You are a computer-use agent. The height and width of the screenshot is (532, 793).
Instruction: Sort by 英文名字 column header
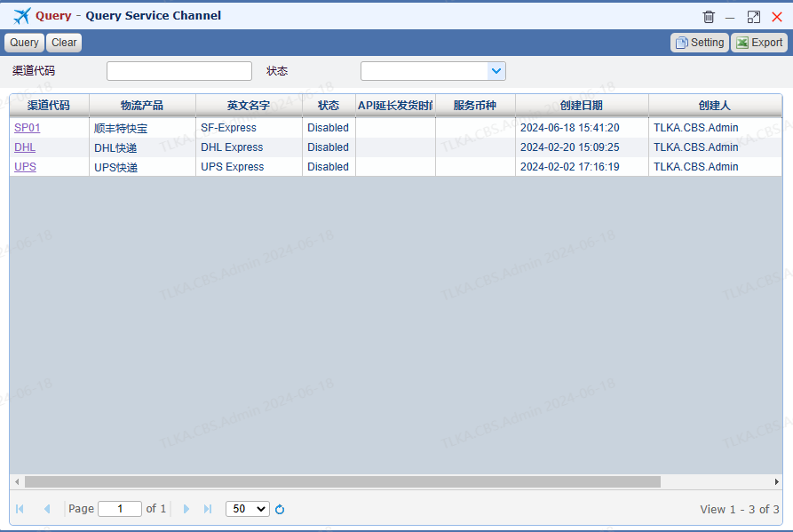249,105
